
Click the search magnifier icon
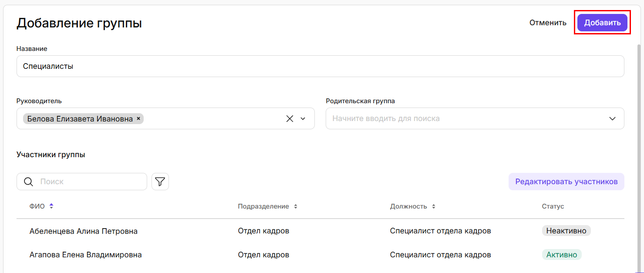click(29, 182)
